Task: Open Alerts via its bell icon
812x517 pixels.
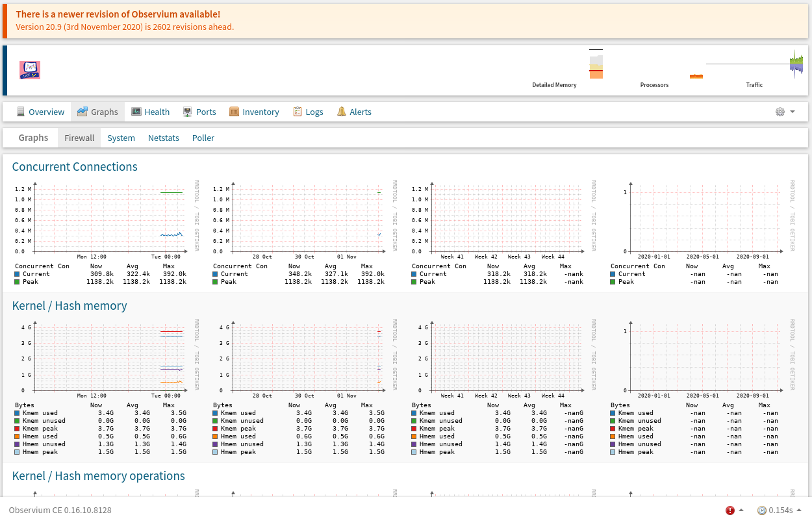Action: click(342, 112)
